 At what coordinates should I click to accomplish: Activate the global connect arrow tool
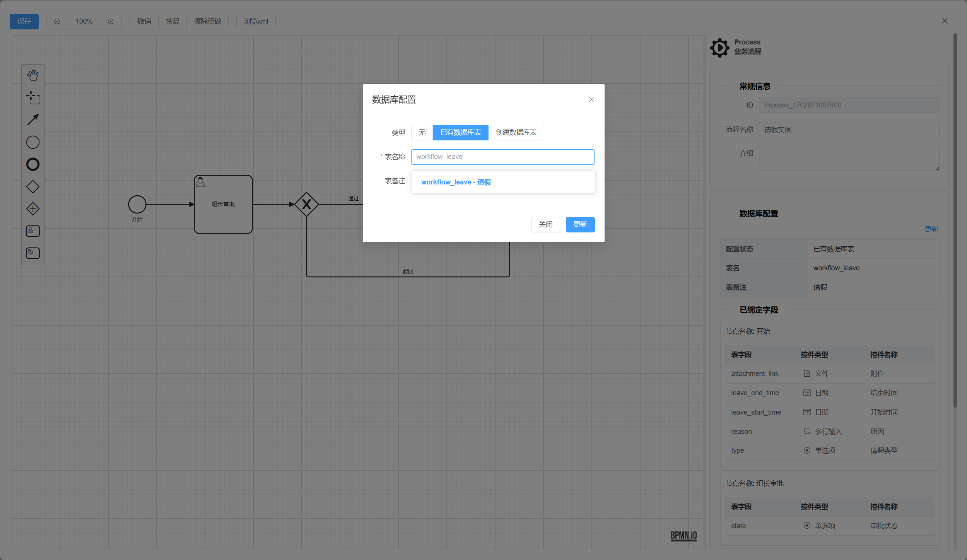33,120
